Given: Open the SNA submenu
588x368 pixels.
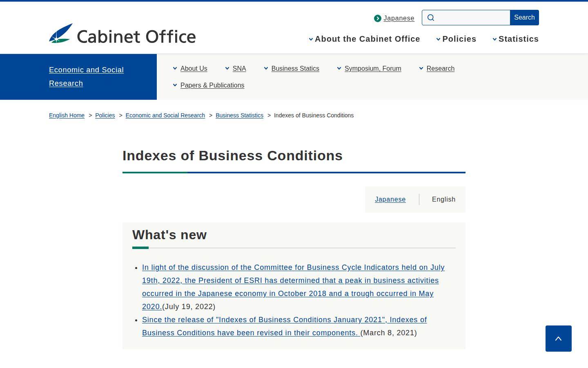Looking at the screenshot, I should [235, 68].
